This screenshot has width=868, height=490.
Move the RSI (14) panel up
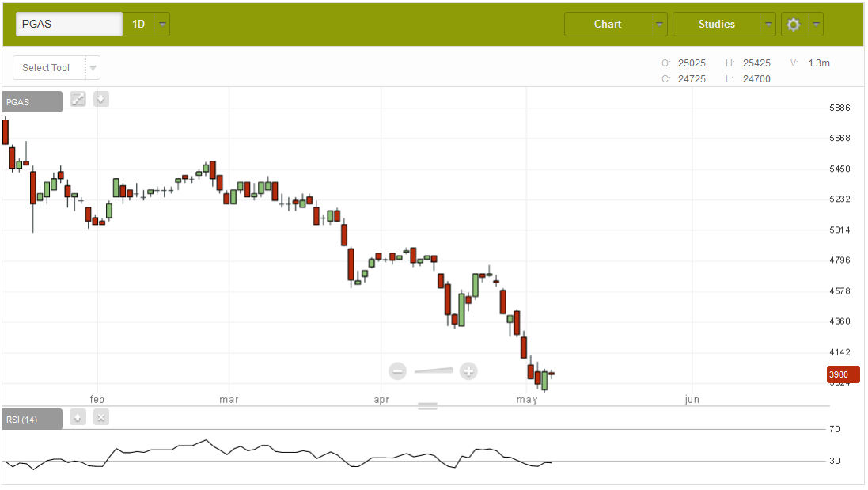click(78, 417)
